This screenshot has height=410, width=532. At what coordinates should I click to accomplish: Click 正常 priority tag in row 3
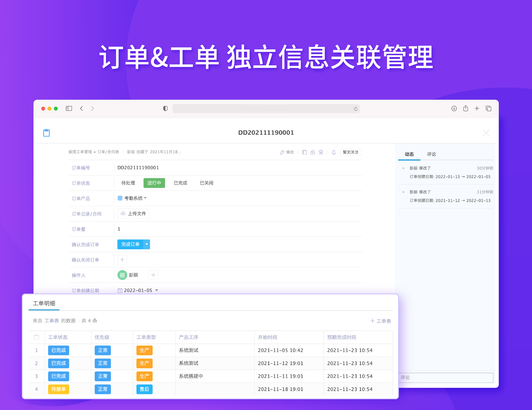tap(103, 376)
